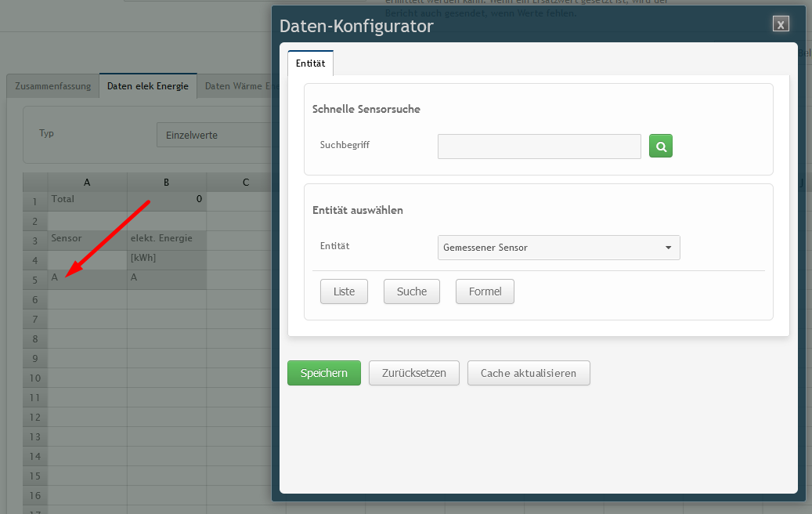Click Cache aktualisieren button
This screenshot has height=514, width=812.
tap(529, 373)
